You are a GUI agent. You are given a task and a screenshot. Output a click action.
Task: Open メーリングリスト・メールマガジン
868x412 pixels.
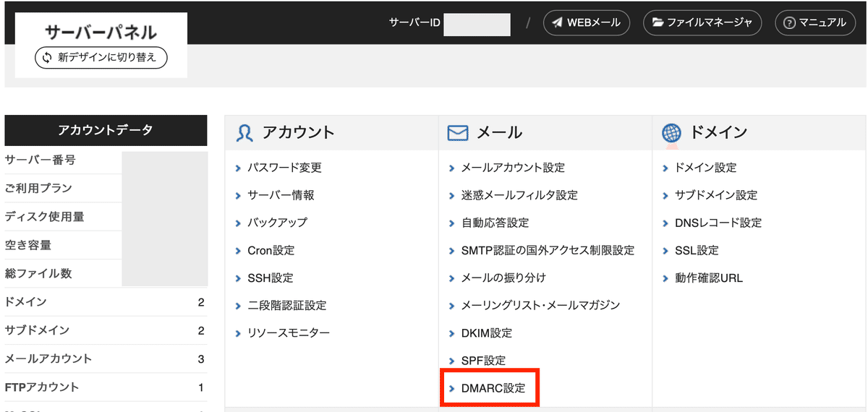tap(540, 305)
